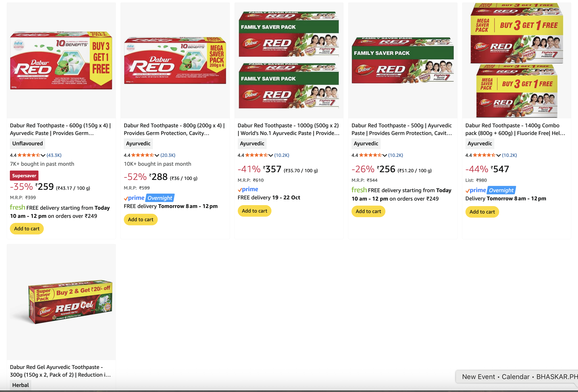The width and height of the screenshot is (578, 392).
Task: Click fresh logo on 600g toothpaste listing
Action: 17,208
